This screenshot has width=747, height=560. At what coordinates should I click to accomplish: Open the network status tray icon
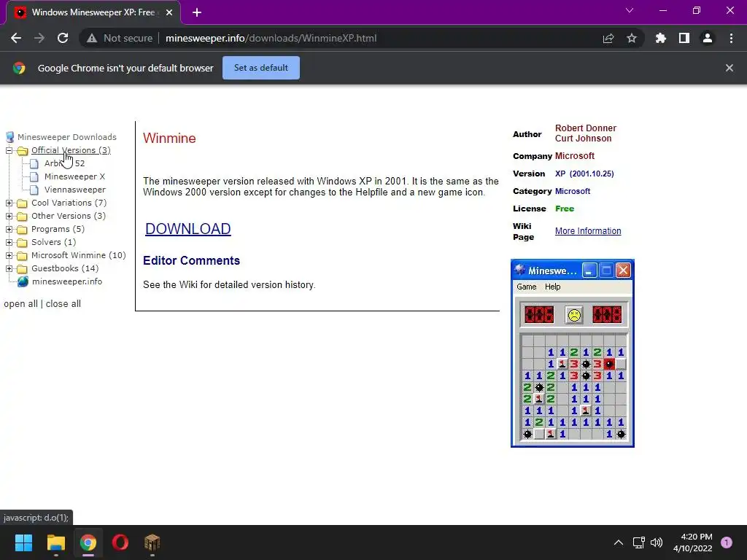pyautogui.click(x=639, y=542)
